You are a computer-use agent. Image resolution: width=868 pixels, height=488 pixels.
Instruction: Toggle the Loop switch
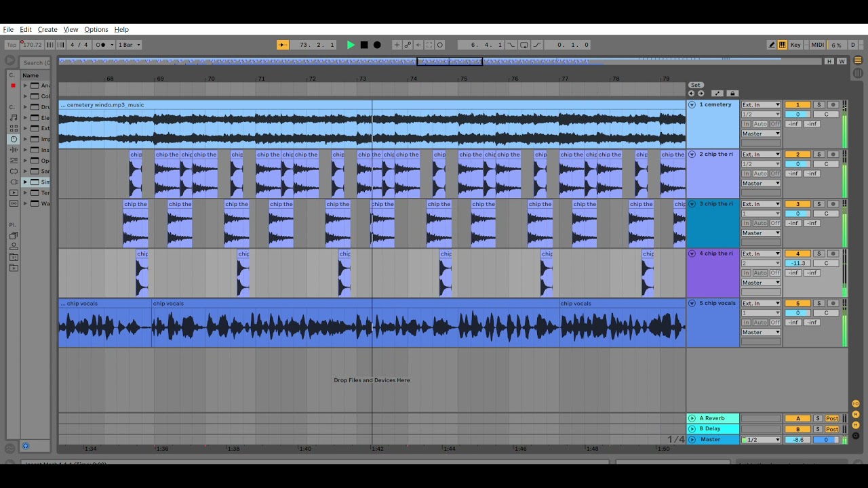tap(524, 45)
